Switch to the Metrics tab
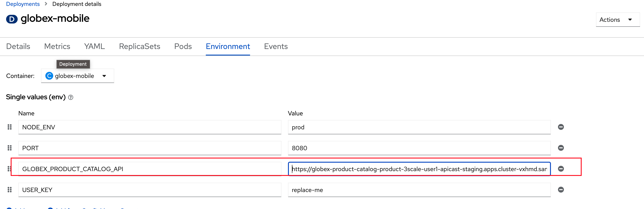The width and height of the screenshot is (644, 209). coord(57,46)
